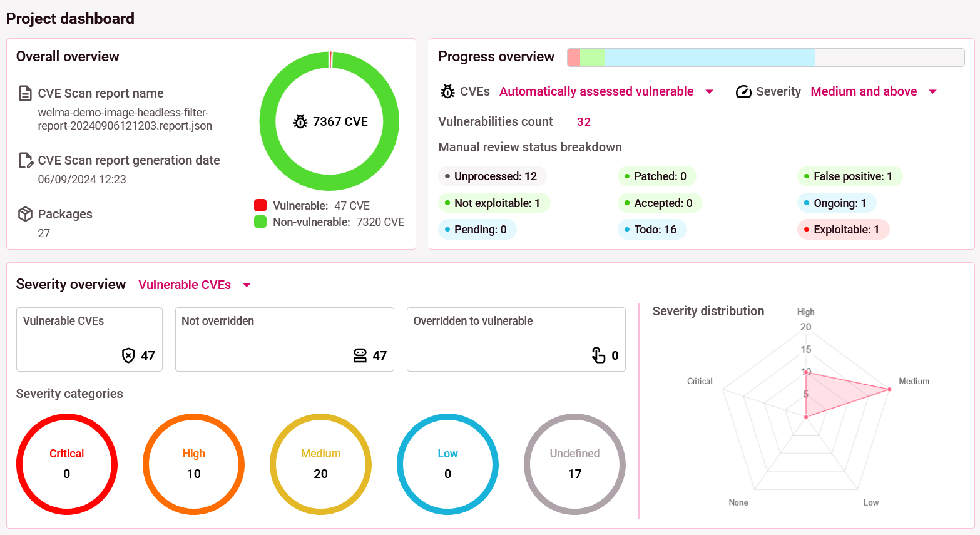Open the Severity overview section header

click(x=71, y=284)
